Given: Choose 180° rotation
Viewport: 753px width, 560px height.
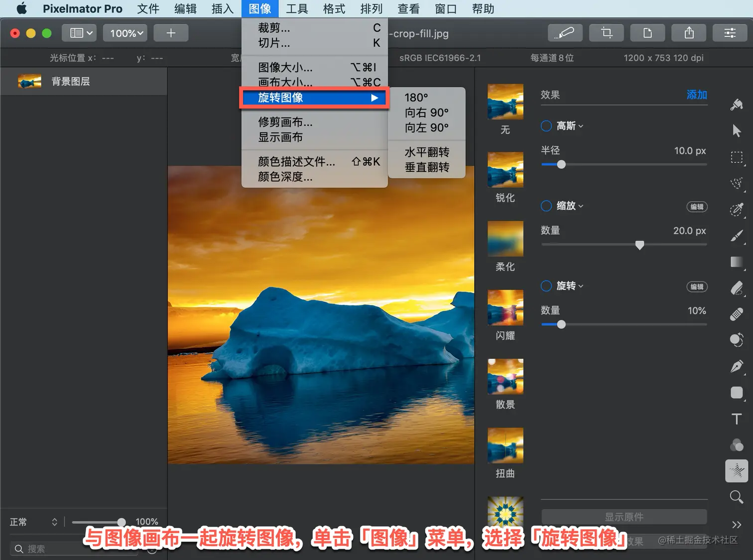Looking at the screenshot, I should 427,98.
